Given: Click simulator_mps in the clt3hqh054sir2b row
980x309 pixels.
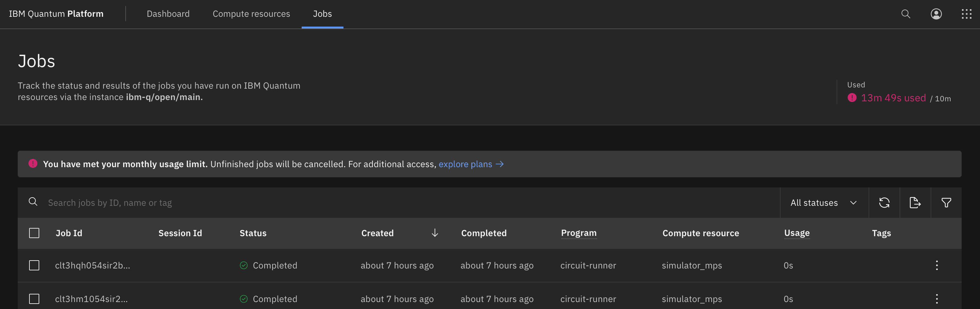Looking at the screenshot, I should pos(692,265).
